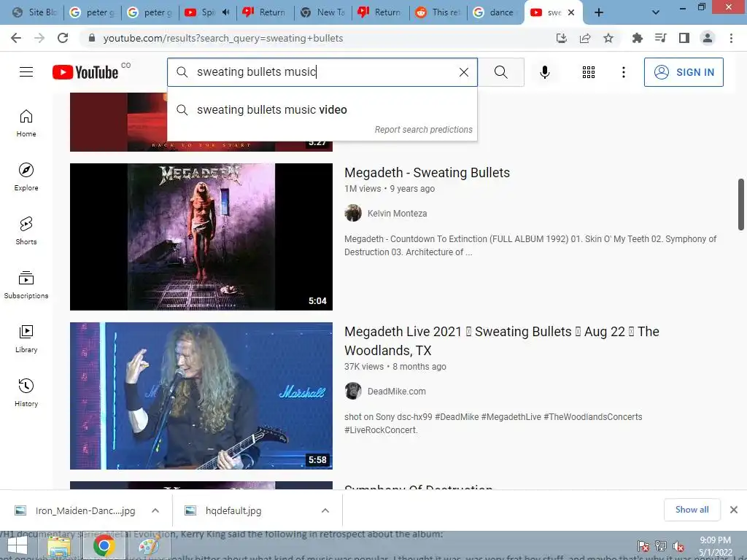Switch to the dance Google tab
747x560 pixels.
495,12
